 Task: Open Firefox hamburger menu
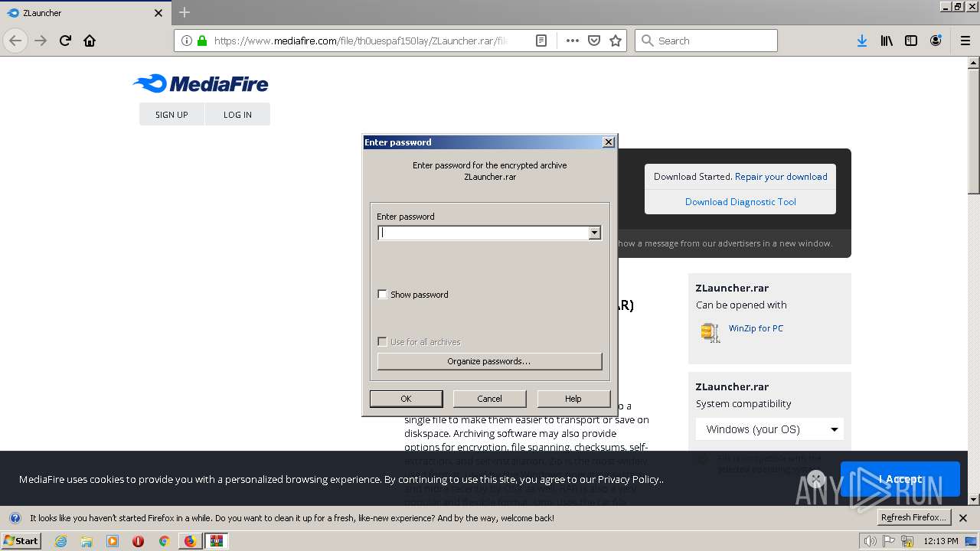pos(965,41)
